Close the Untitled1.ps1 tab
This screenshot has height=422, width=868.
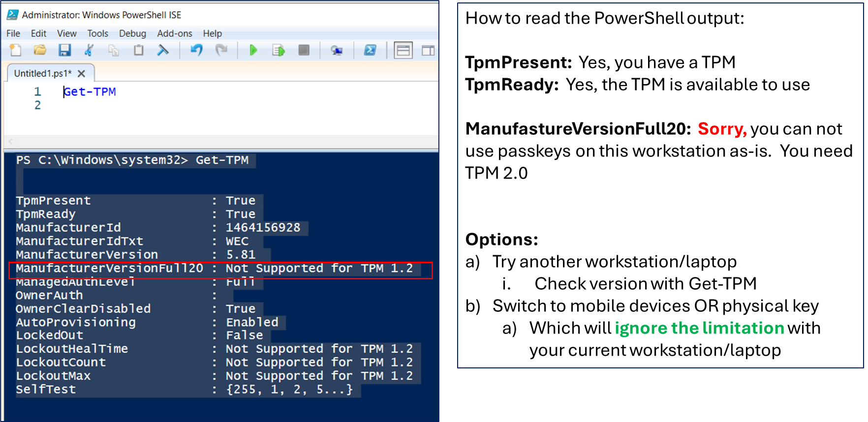tap(82, 73)
